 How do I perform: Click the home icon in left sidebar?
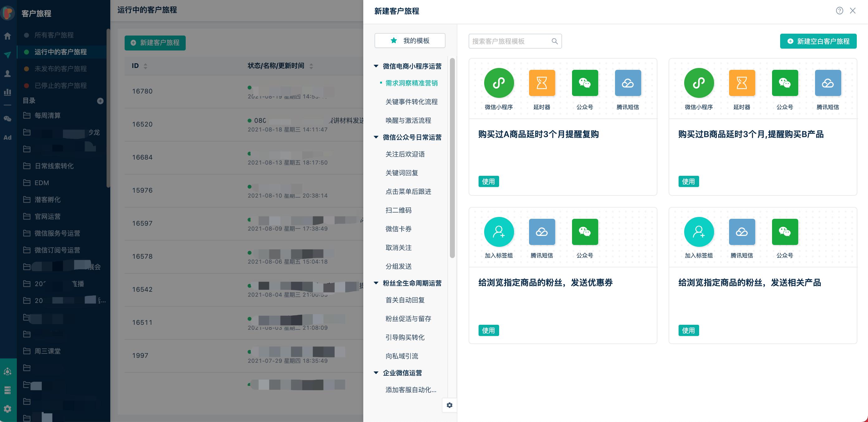point(7,36)
